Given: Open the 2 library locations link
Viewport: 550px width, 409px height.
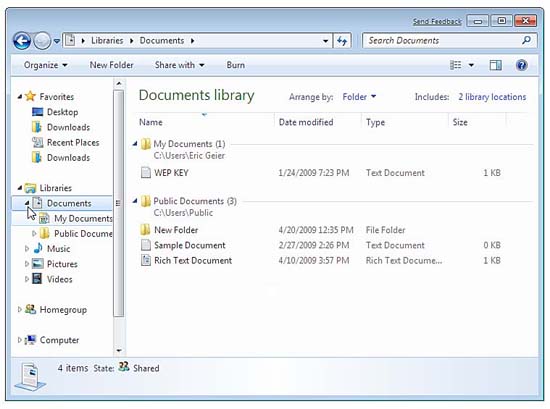Looking at the screenshot, I should pos(492,97).
